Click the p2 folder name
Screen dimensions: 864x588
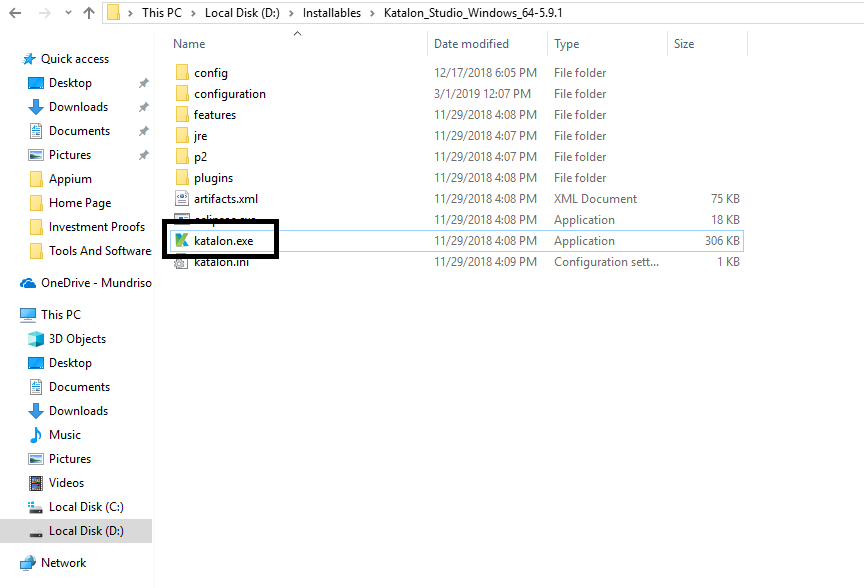(201, 157)
